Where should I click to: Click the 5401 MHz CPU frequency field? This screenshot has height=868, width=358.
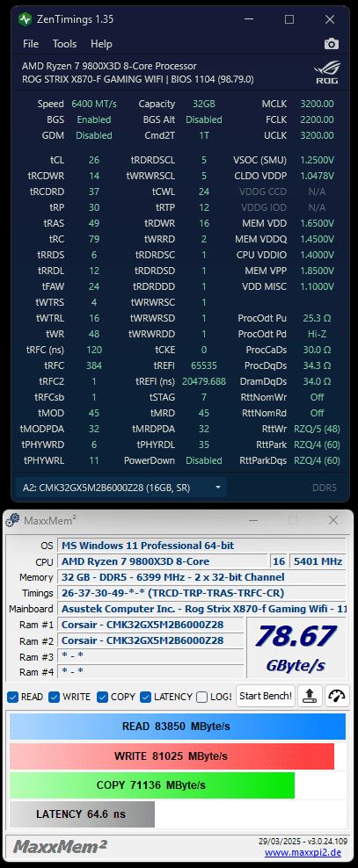click(318, 561)
